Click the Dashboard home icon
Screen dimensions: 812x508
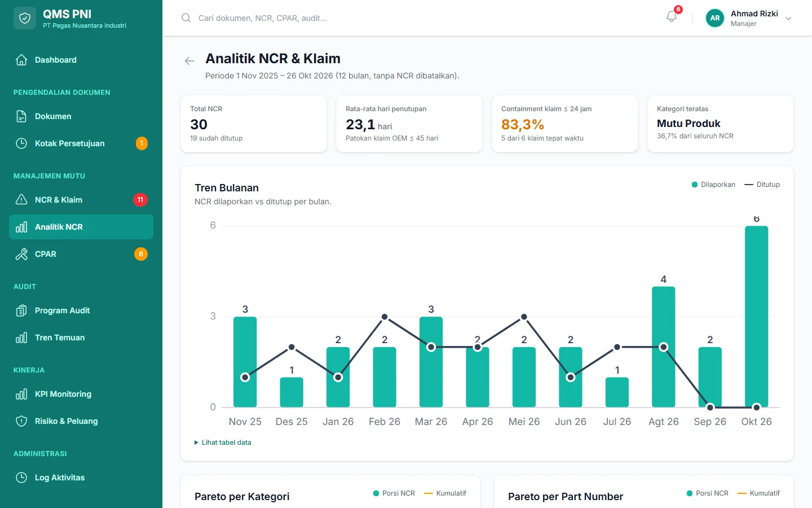coord(21,60)
